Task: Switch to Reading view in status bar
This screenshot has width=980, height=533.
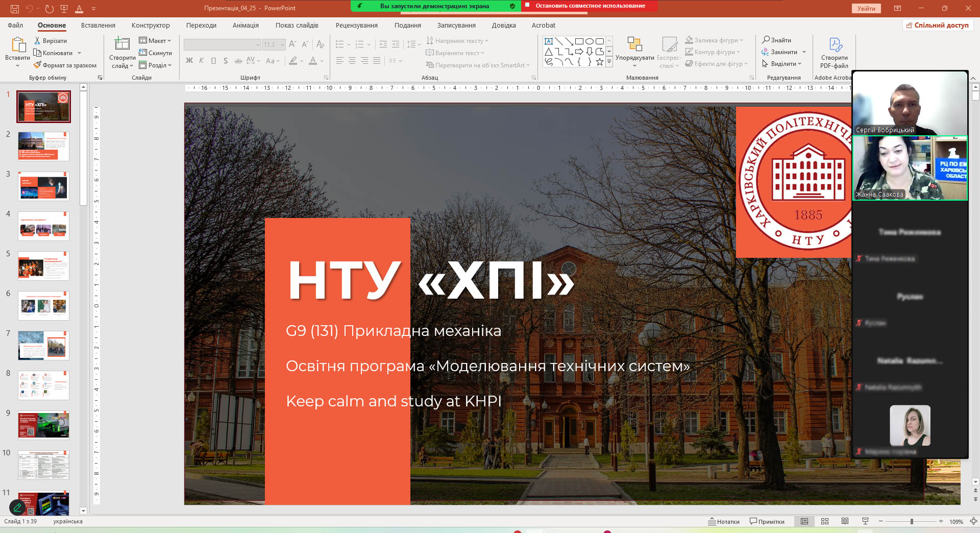Action: point(845,521)
